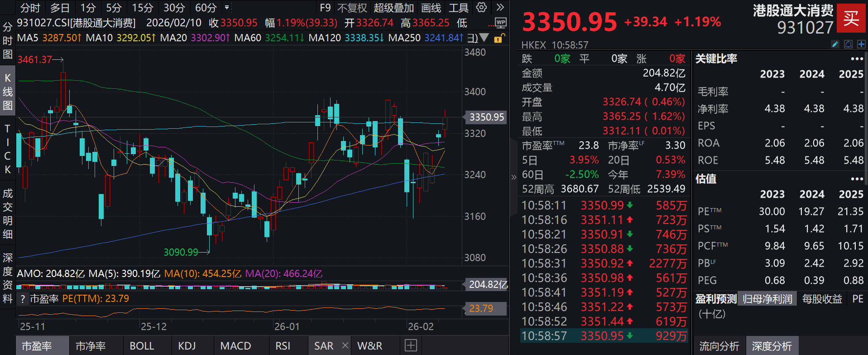Select the 归母净利润 tab
868x355 pixels.
pyautogui.click(x=767, y=299)
